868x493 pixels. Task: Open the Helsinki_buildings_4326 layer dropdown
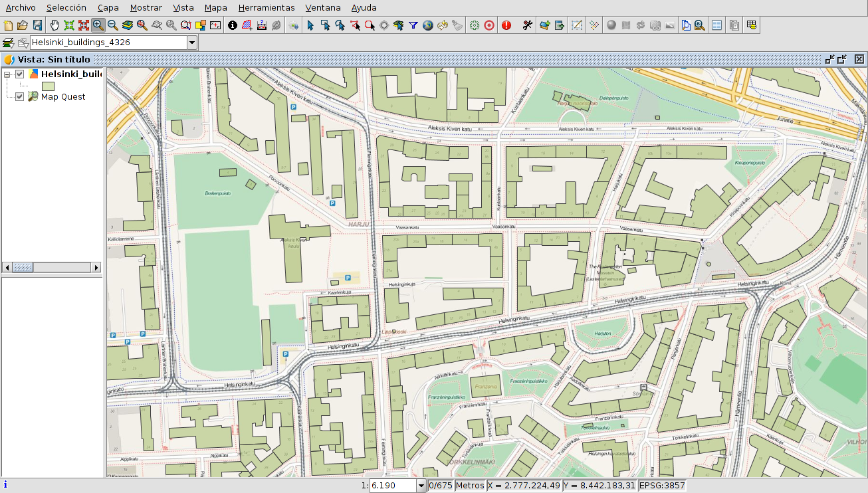tap(192, 43)
